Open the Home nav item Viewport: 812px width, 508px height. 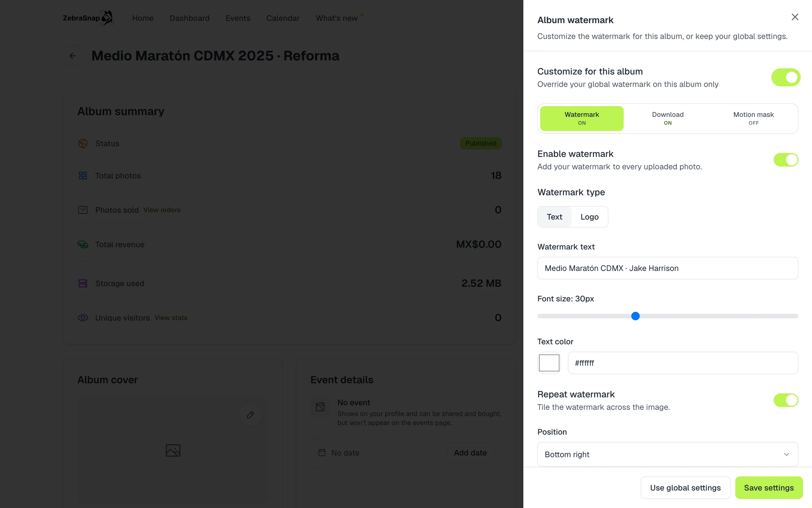point(143,18)
